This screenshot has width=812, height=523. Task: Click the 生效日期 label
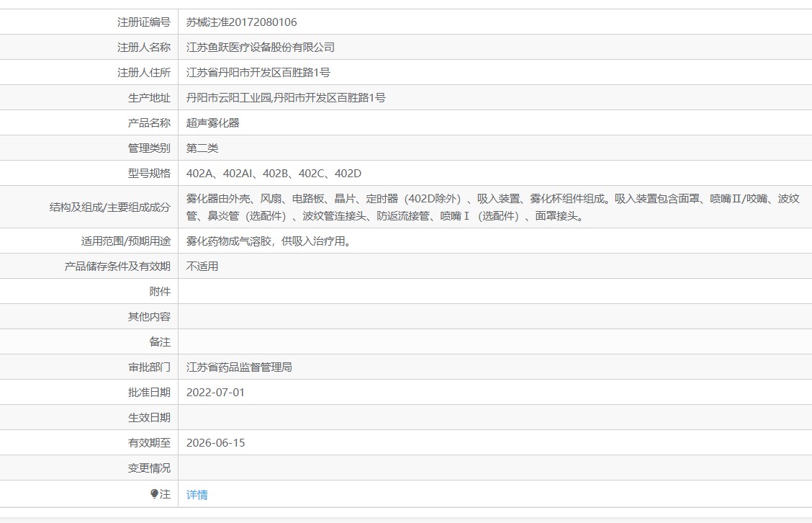pos(149,418)
